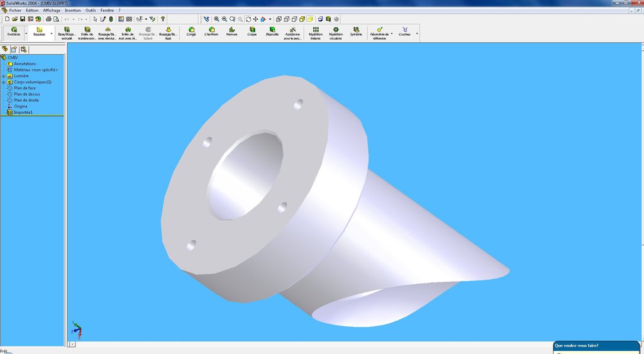Click the Symétrie mirror tool
Image resolution: width=644 pixels, height=354 pixels.
click(356, 31)
